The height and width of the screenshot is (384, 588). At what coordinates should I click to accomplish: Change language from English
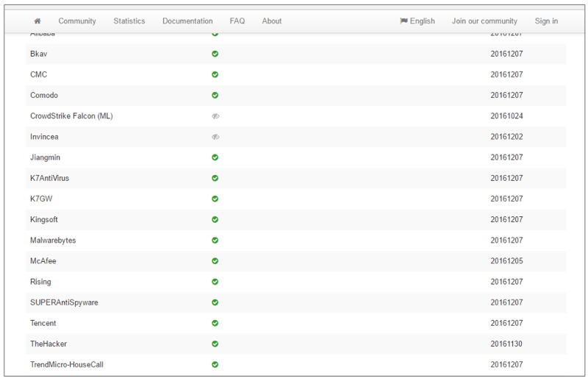[x=417, y=21]
